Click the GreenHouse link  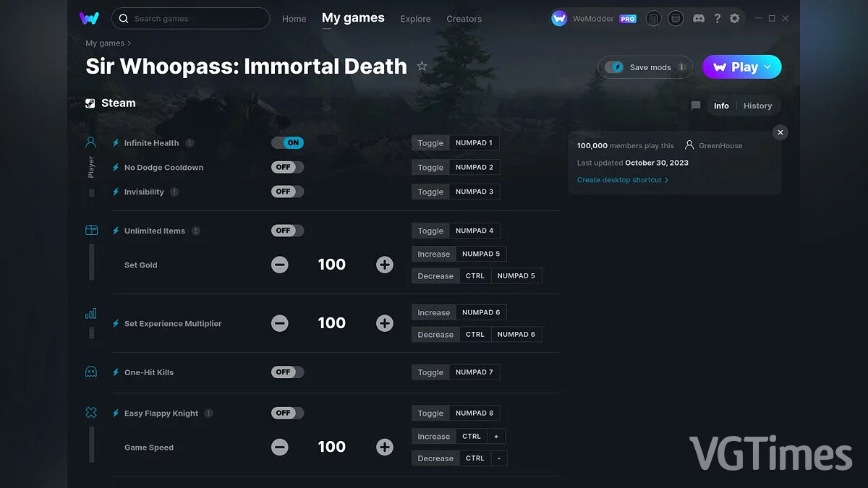click(719, 145)
